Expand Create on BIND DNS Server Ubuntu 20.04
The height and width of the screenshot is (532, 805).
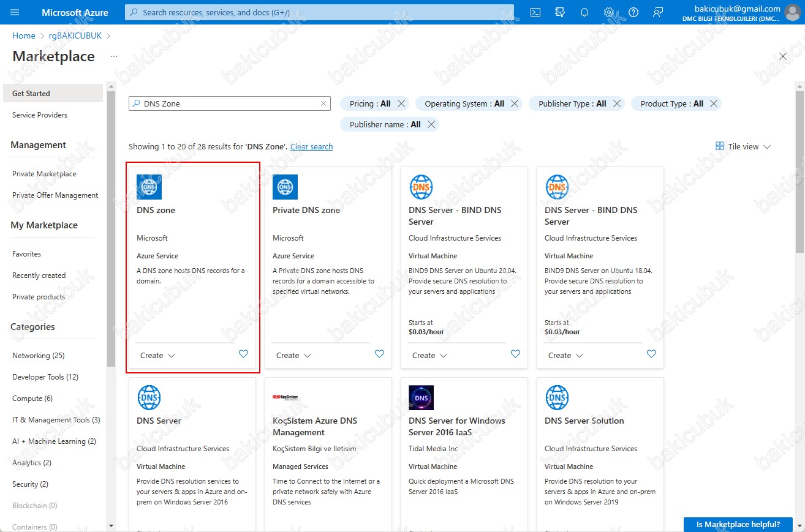[x=429, y=355]
